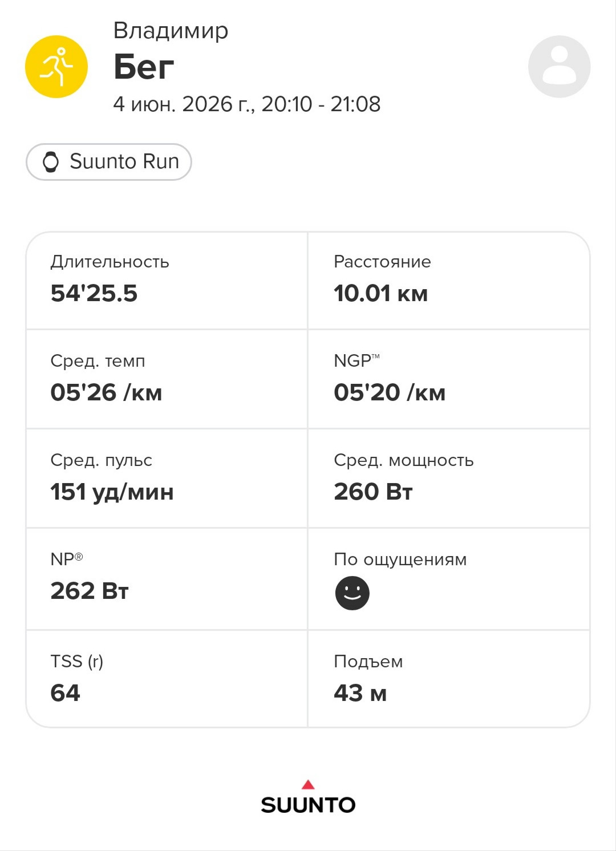Tap the activity date and time line
Viewport: 616px width, 851px height.
[247, 104]
